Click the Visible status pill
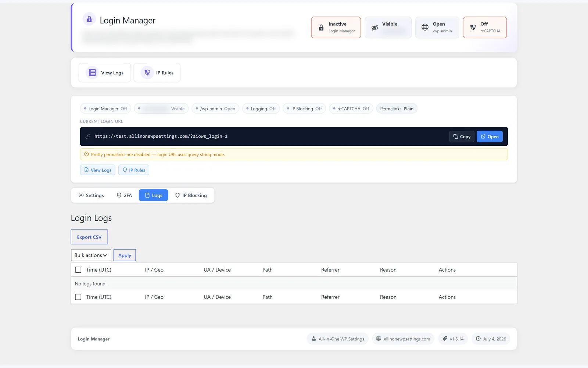Image resolution: width=588 pixels, height=368 pixels. [161, 109]
